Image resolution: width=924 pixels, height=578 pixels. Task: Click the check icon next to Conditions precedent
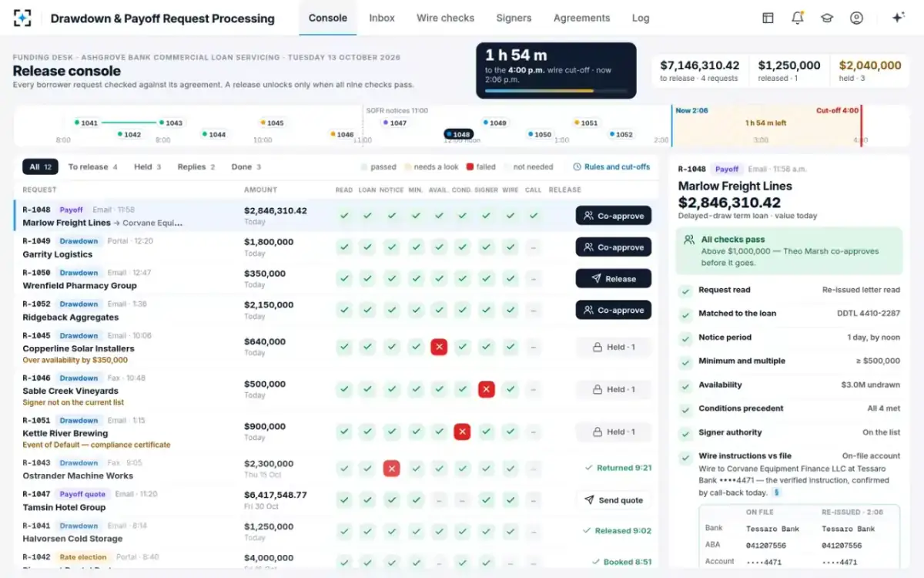coord(685,409)
